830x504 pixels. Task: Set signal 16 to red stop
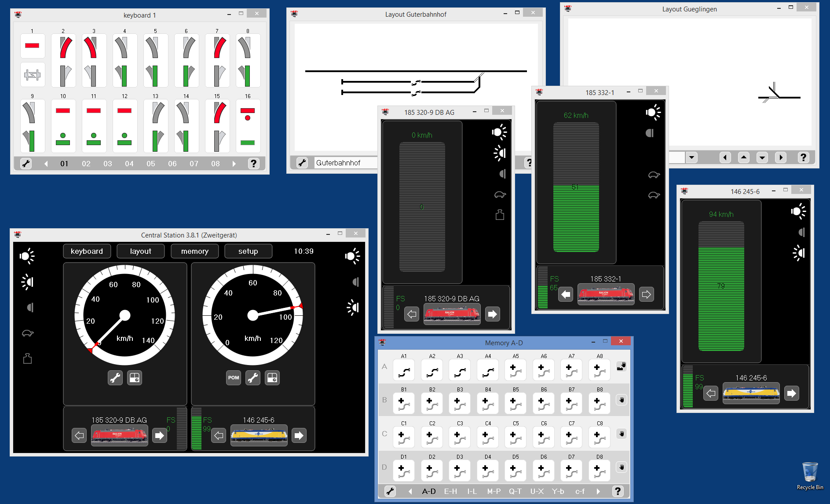(x=248, y=113)
